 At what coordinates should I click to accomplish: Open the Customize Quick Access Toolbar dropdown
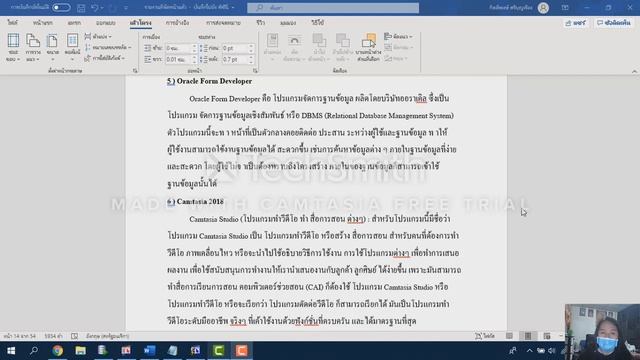(x=126, y=8)
